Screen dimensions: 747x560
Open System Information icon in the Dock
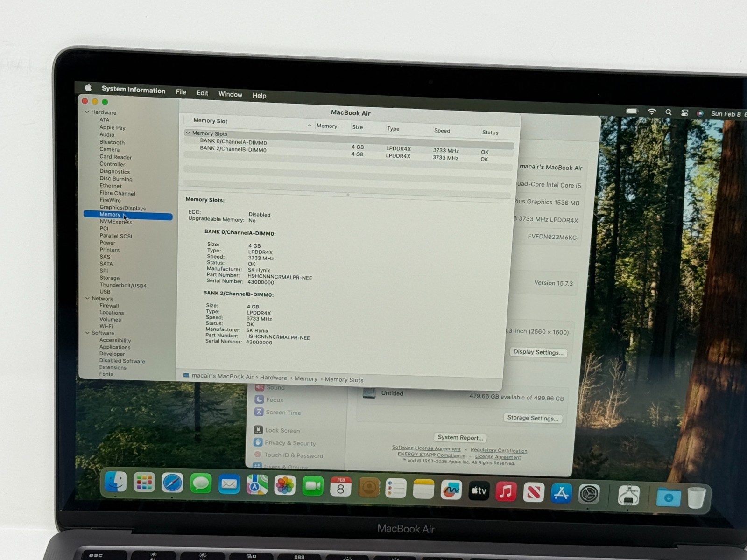(628, 495)
